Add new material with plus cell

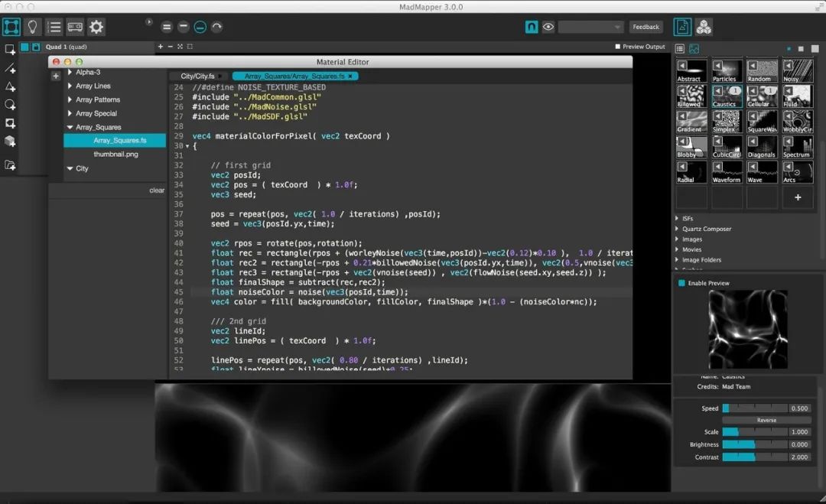coord(798,197)
